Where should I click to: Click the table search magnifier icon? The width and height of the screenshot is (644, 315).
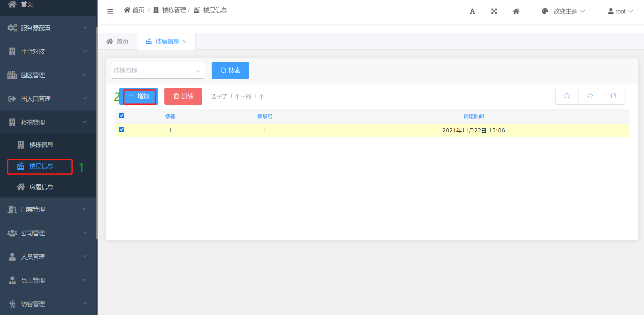567,96
